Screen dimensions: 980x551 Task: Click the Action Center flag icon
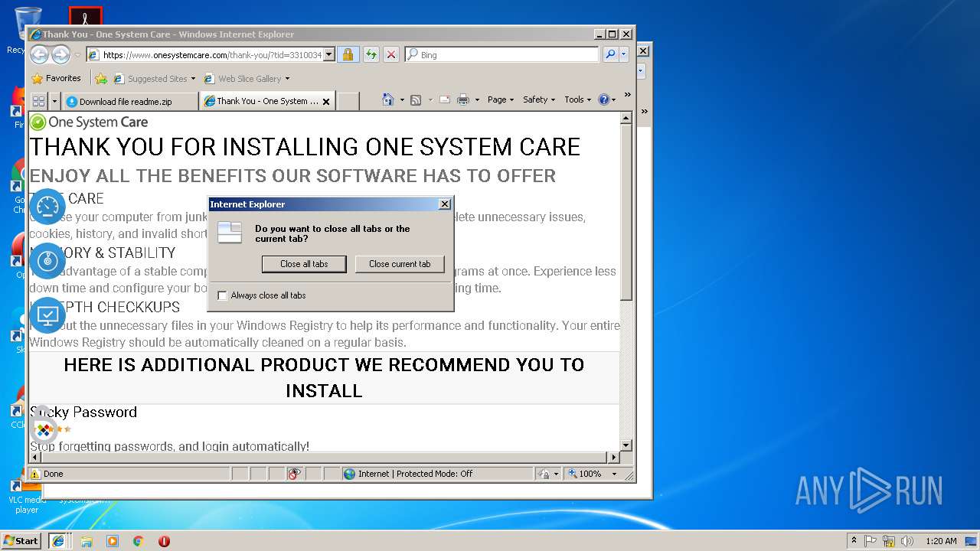(x=871, y=541)
